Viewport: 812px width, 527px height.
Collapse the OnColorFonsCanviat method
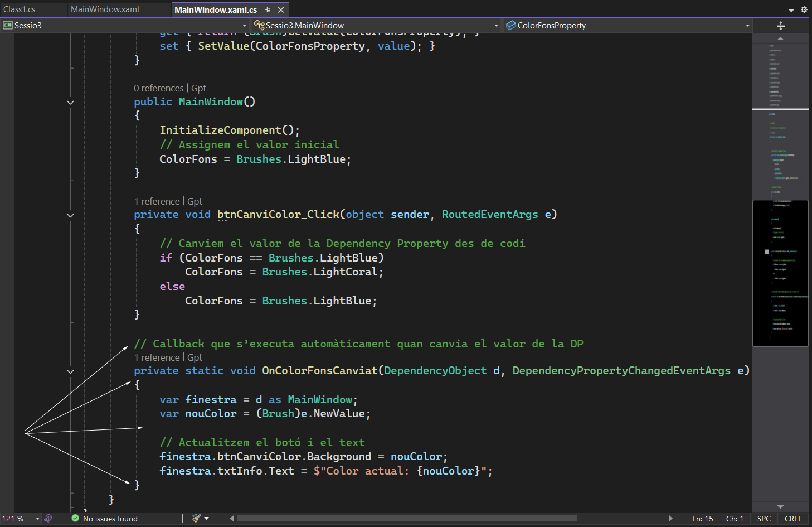coord(70,371)
